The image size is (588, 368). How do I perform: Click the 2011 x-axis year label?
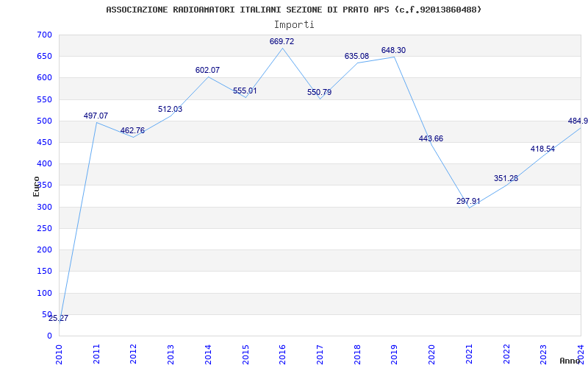click(96, 354)
